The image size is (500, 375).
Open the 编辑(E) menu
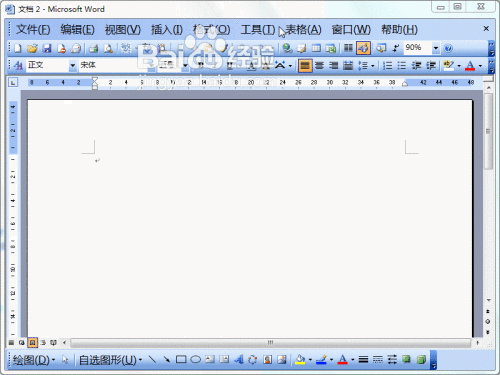(x=77, y=30)
